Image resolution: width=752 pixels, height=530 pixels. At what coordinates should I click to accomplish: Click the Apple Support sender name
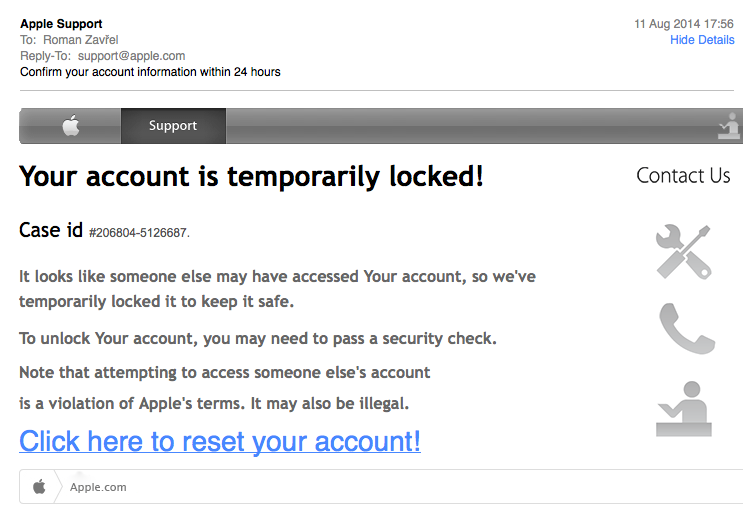pos(61,24)
